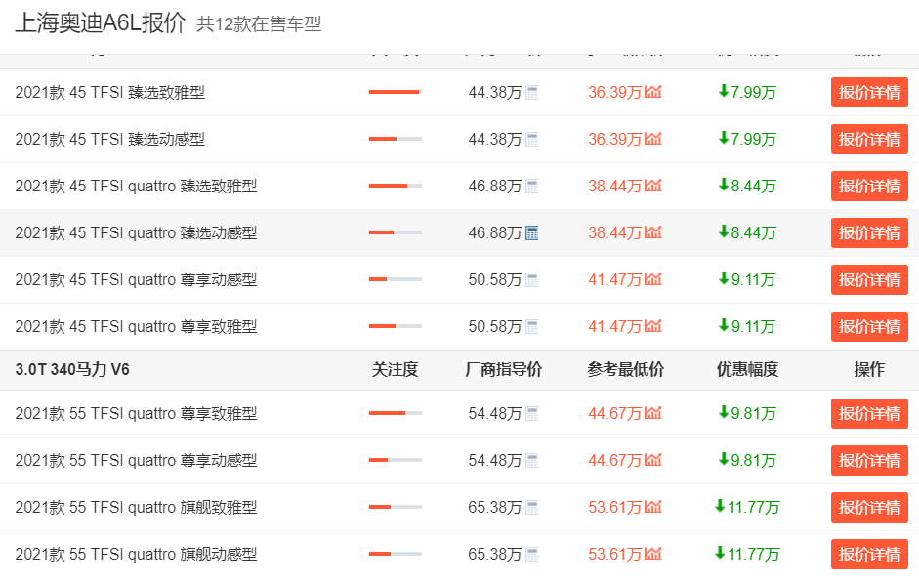Select 2021款 55 TFSI quattro 尊享致雅型 link
The image size is (919, 588).
click(136, 414)
